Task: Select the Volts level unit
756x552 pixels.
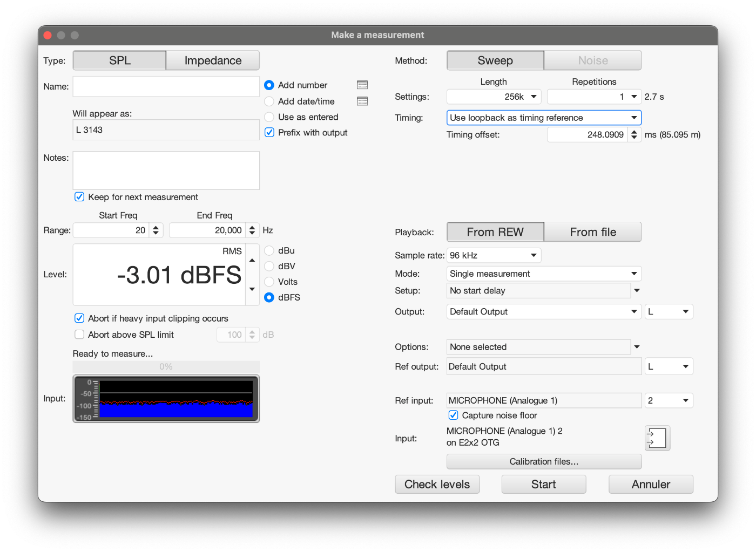Action: [269, 282]
